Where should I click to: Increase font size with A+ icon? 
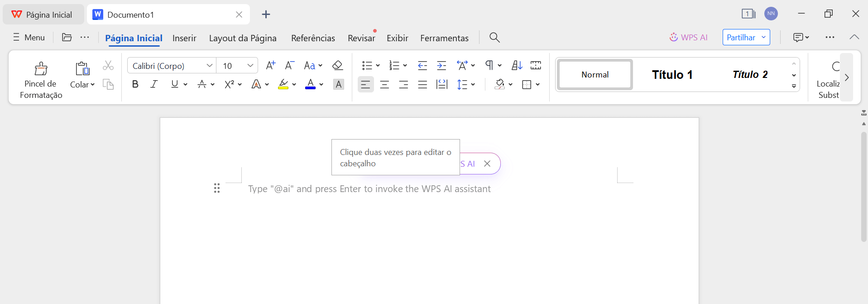point(270,66)
